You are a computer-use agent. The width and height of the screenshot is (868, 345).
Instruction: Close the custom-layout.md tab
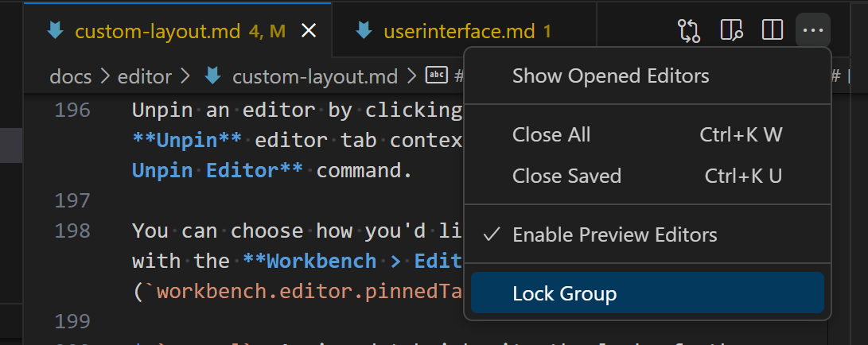309,31
